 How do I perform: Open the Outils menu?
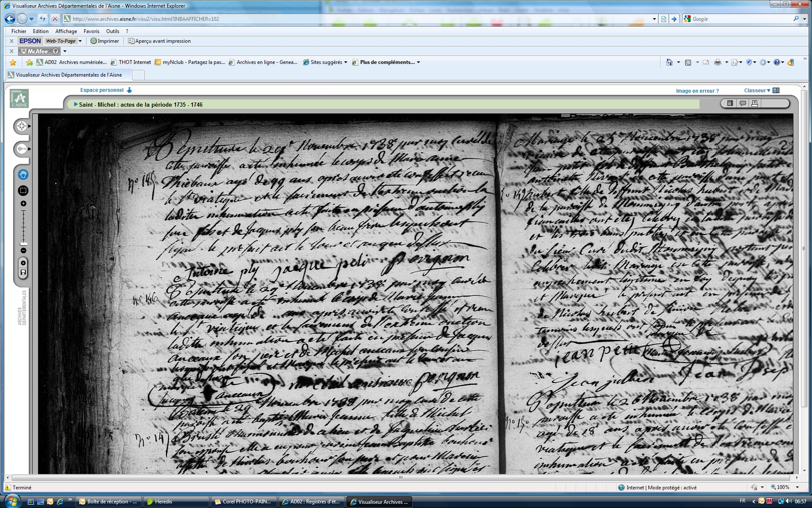pos(112,31)
